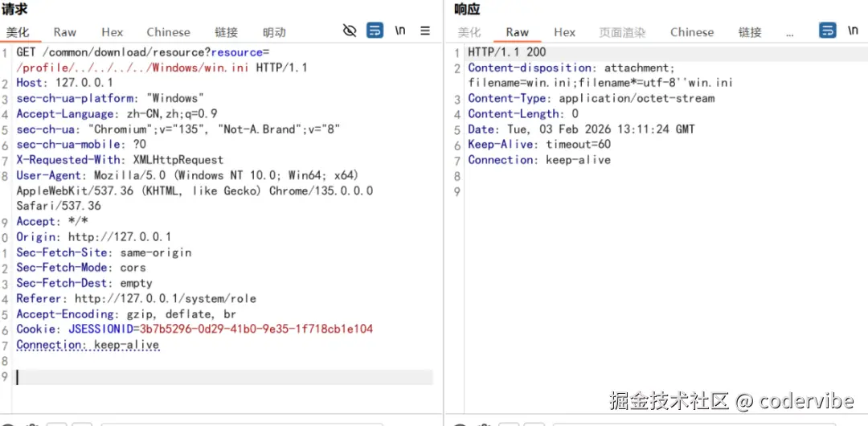This screenshot has height=426, width=868.
Task: Click the Content-disposition header line
Action: [572, 68]
